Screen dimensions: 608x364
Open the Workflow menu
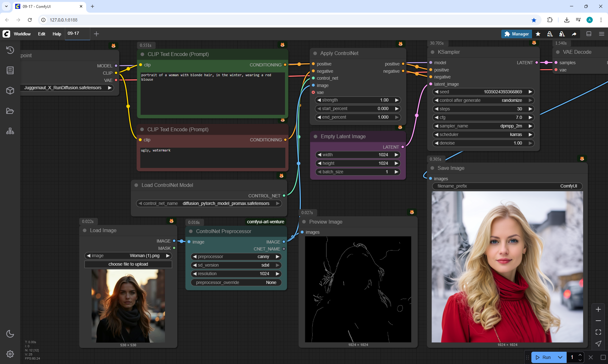coord(22,34)
